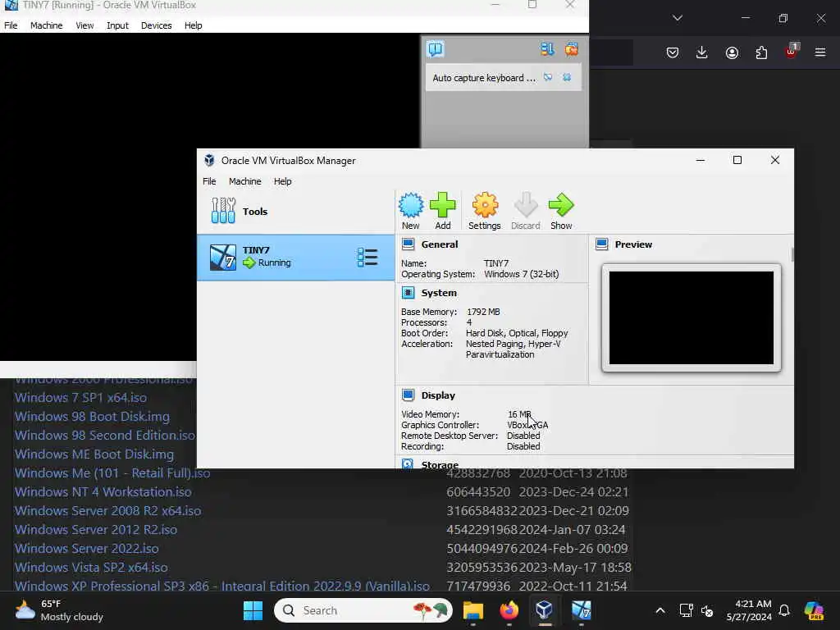Open Windows Server 2022.iso link
The width and height of the screenshot is (840, 630).
click(86, 548)
